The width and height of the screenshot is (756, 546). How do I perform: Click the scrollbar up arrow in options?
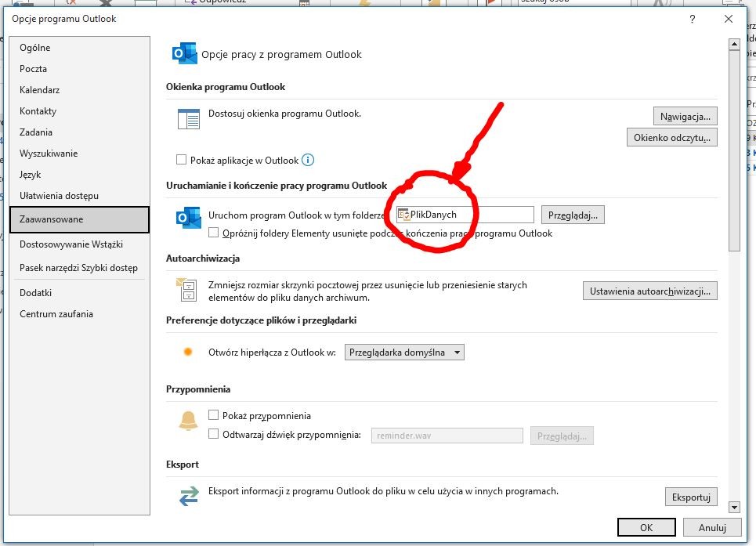(x=734, y=44)
